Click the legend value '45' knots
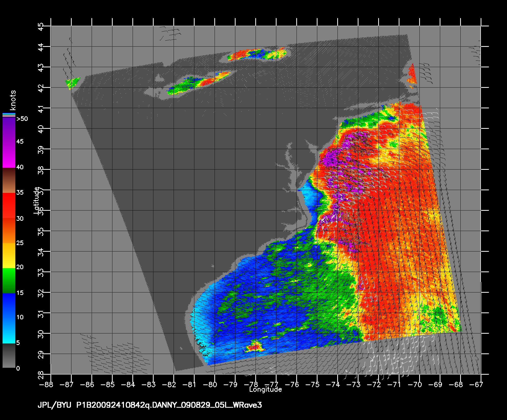 (20, 142)
